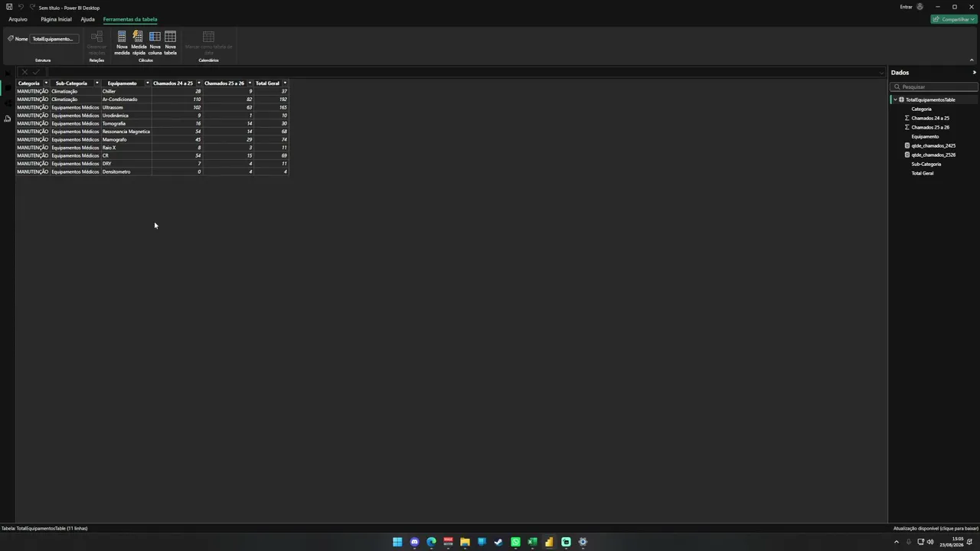This screenshot has width=980, height=551.
Task: Click the sigma icon beside Chamados 25 a 26
Action: pos(907,127)
